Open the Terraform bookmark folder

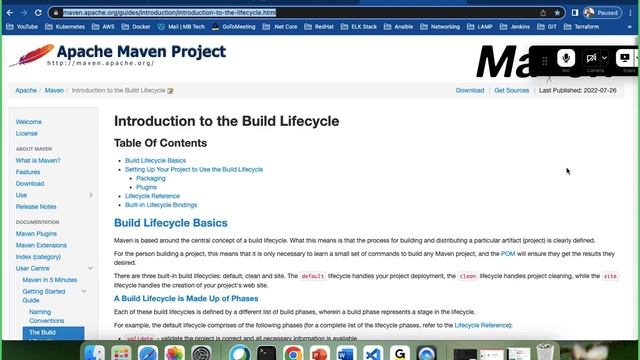pyautogui.click(x=582, y=27)
